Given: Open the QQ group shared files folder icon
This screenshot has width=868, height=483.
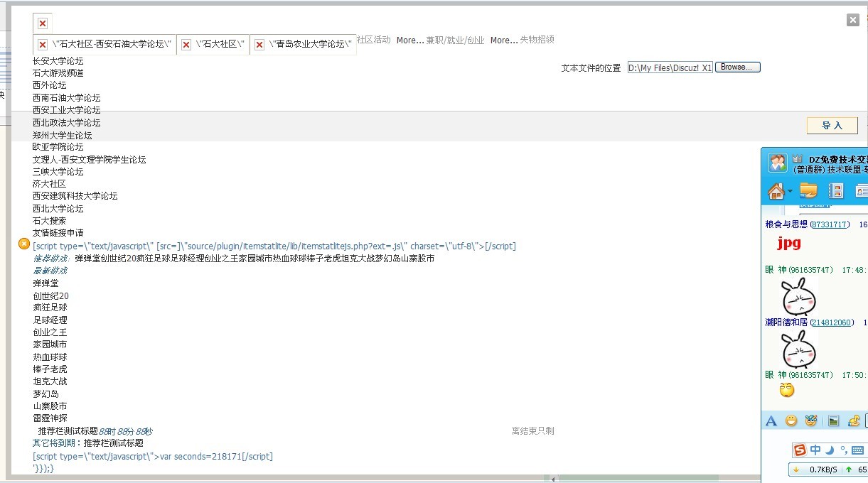Looking at the screenshot, I should click(x=808, y=190).
